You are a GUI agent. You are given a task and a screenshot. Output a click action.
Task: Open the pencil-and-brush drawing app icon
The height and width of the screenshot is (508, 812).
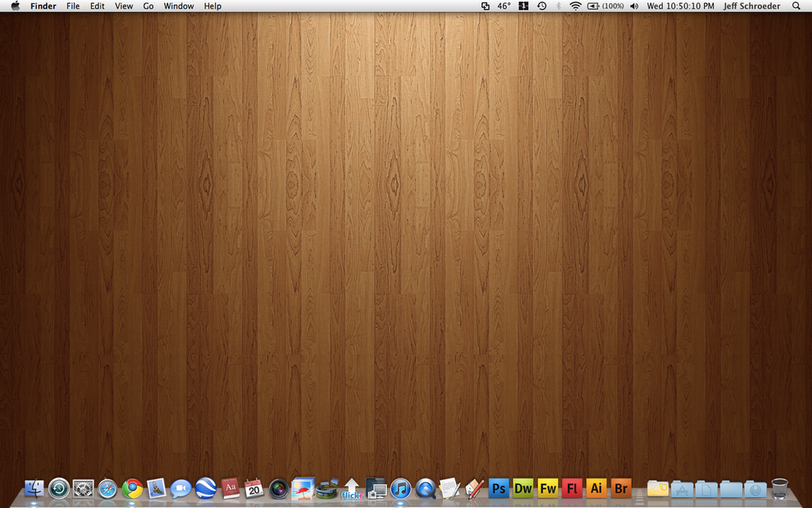pos(474,488)
